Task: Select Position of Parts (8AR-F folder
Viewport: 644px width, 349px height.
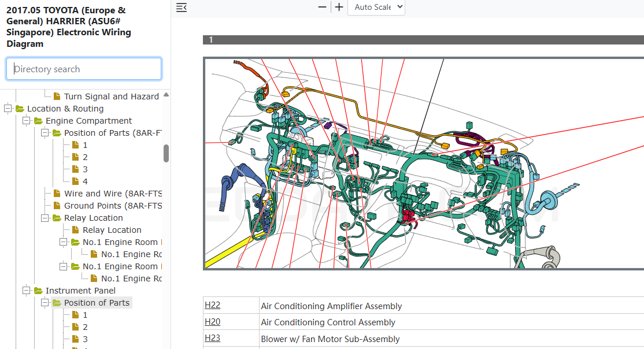Action: 113,133
